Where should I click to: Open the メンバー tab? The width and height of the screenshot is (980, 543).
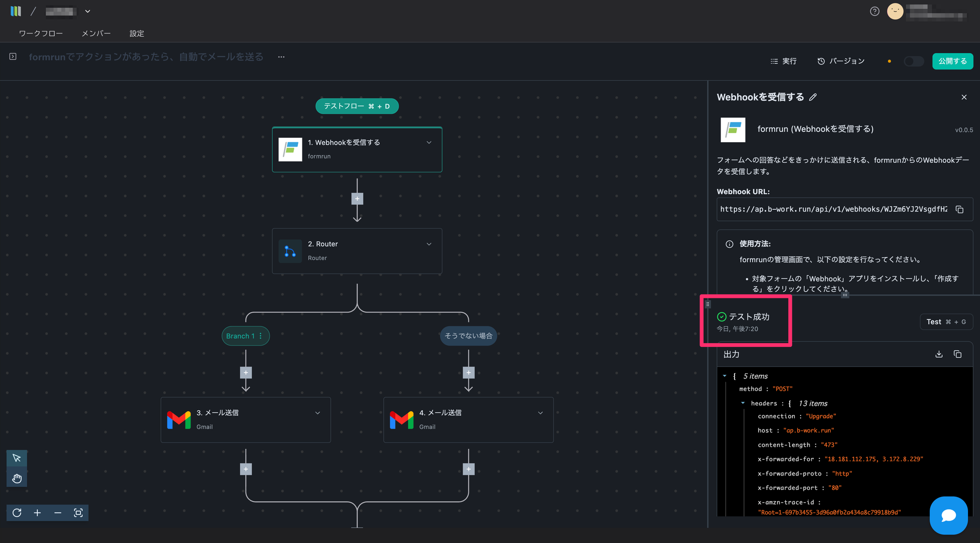tap(96, 34)
